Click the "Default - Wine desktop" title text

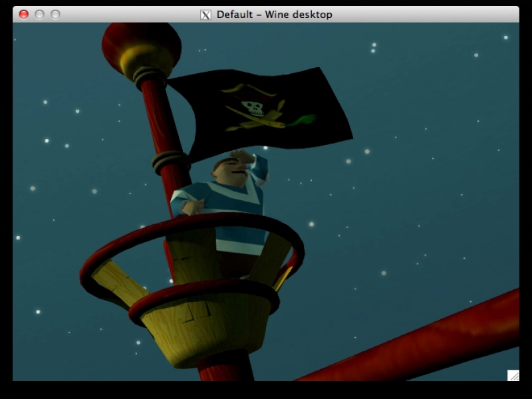tap(274, 15)
